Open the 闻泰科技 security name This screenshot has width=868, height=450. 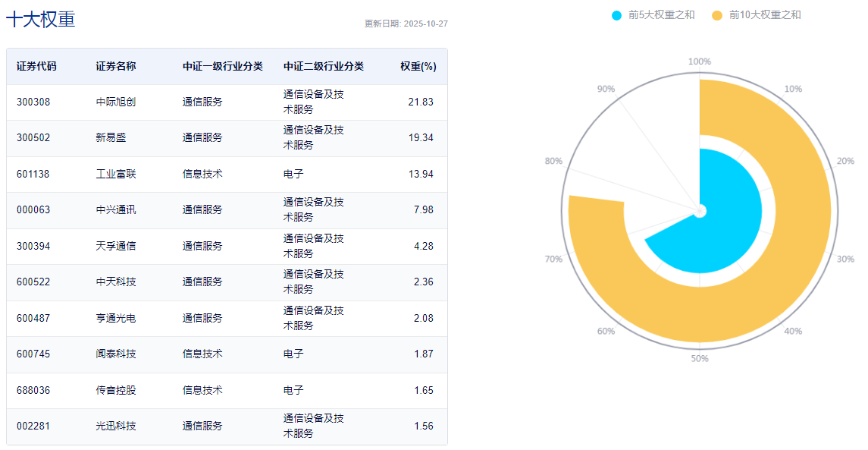[x=116, y=354]
